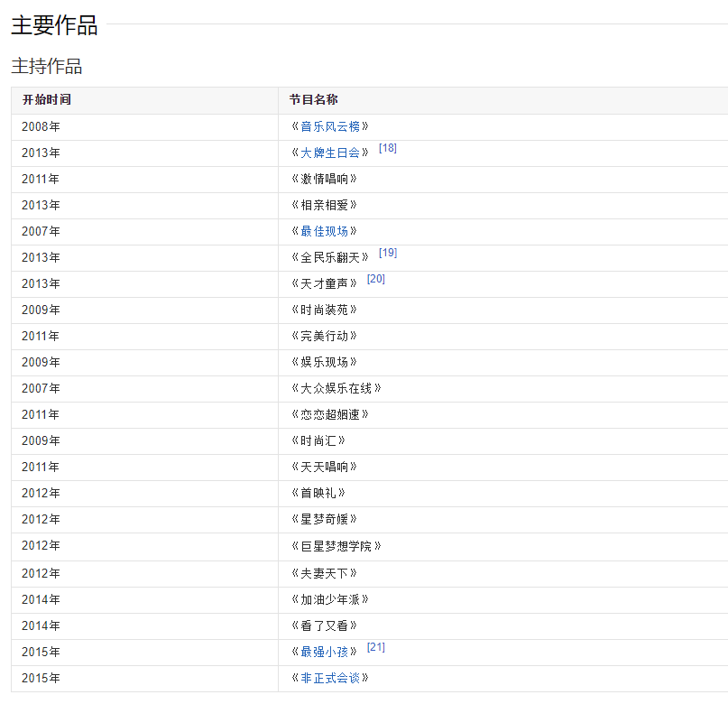Select the text 《完美行动》
Image resolution: width=728 pixels, height=704 pixels.
[324, 336]
